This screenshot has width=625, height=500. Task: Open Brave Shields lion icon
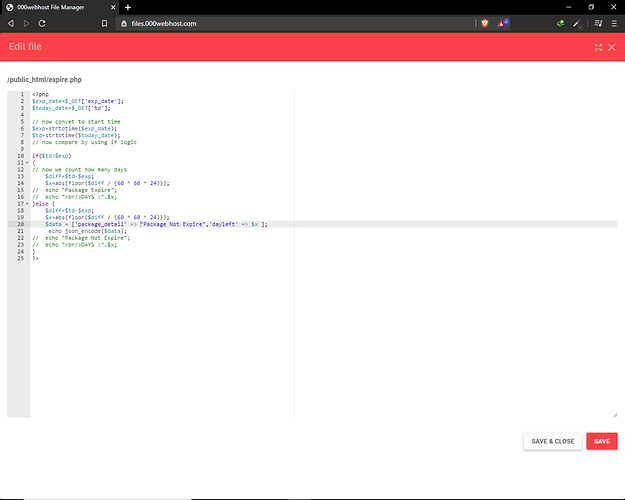[x=485, y=24]
